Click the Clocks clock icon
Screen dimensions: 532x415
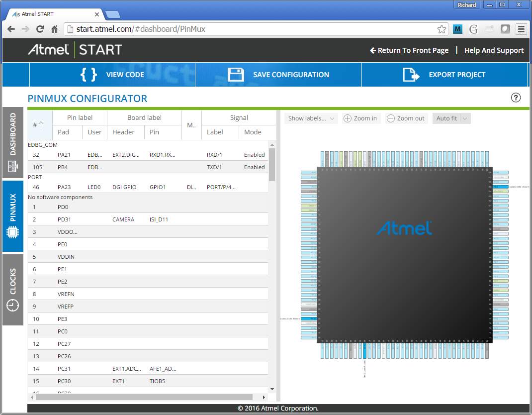click(12, 305)
